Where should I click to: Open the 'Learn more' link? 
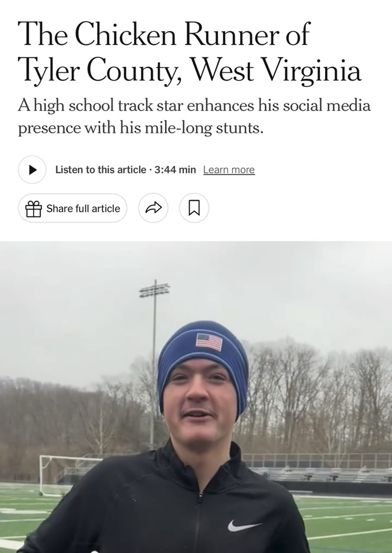pyautogui.click(x=228, y=170)
